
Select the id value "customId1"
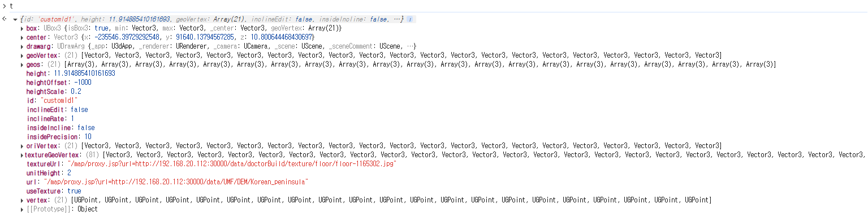59,101
